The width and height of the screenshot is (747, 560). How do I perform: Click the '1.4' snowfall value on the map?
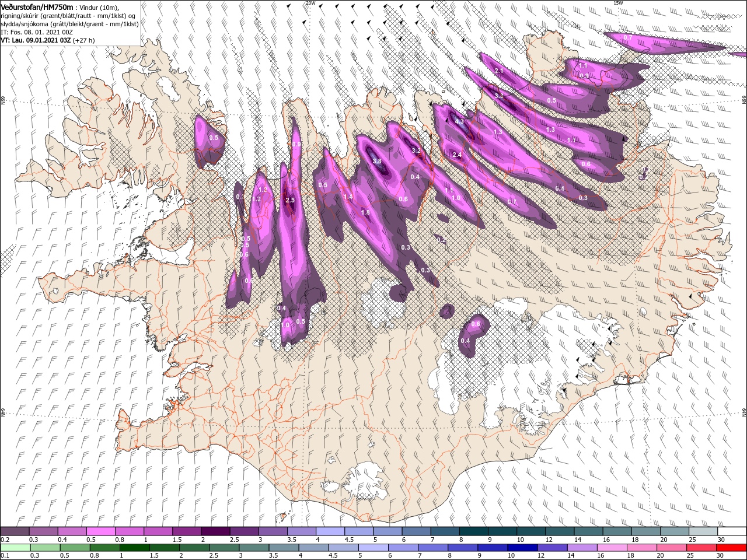coord(348,197)
